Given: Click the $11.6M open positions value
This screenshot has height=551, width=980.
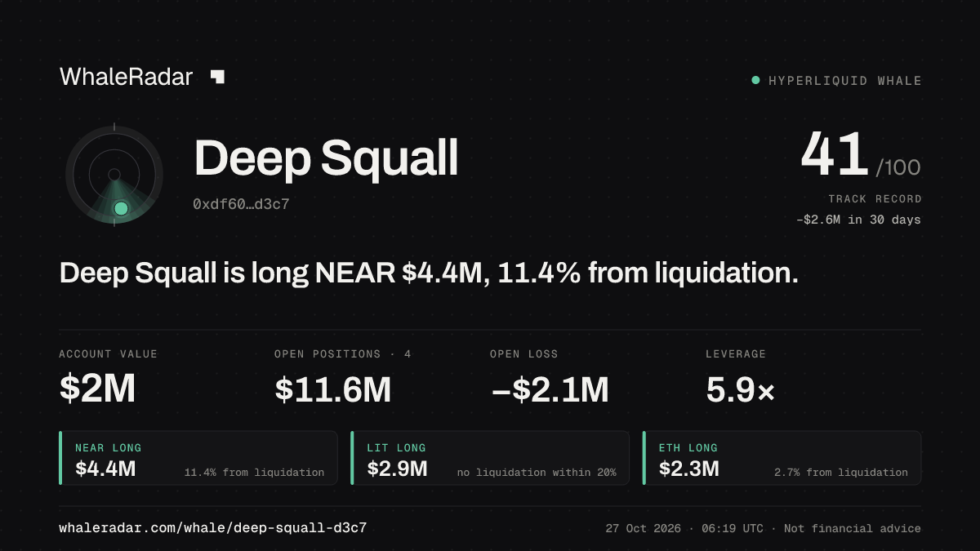Looking at the screenshot, I should tap(333, 389).
